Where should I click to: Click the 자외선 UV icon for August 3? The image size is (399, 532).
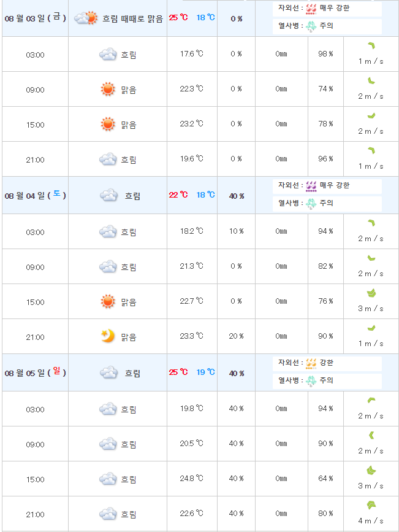(311, 9)
